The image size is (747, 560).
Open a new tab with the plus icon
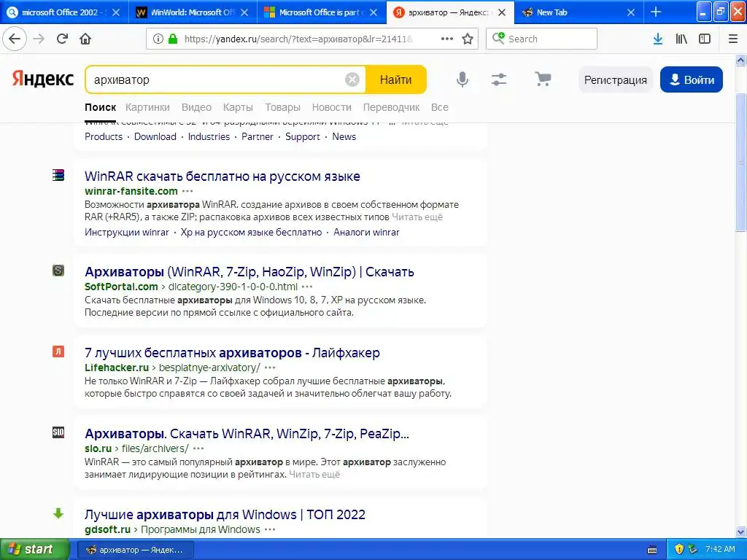click(656, 12)
